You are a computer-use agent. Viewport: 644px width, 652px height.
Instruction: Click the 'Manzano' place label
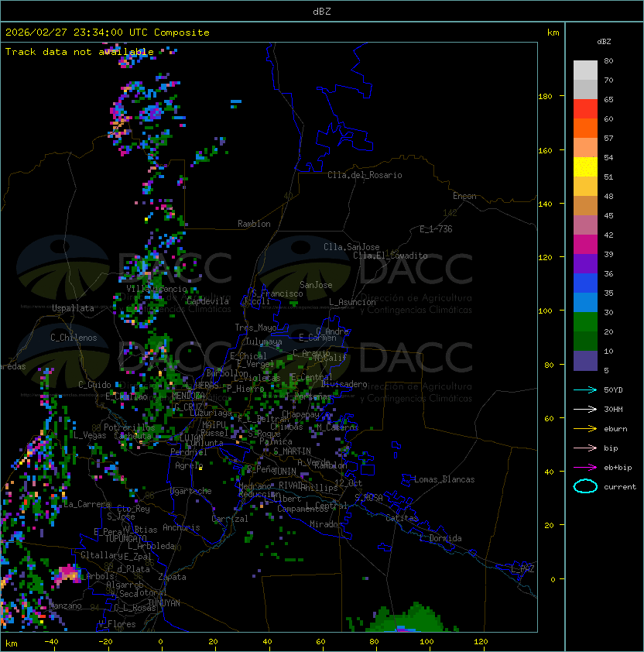coord(65,606)
